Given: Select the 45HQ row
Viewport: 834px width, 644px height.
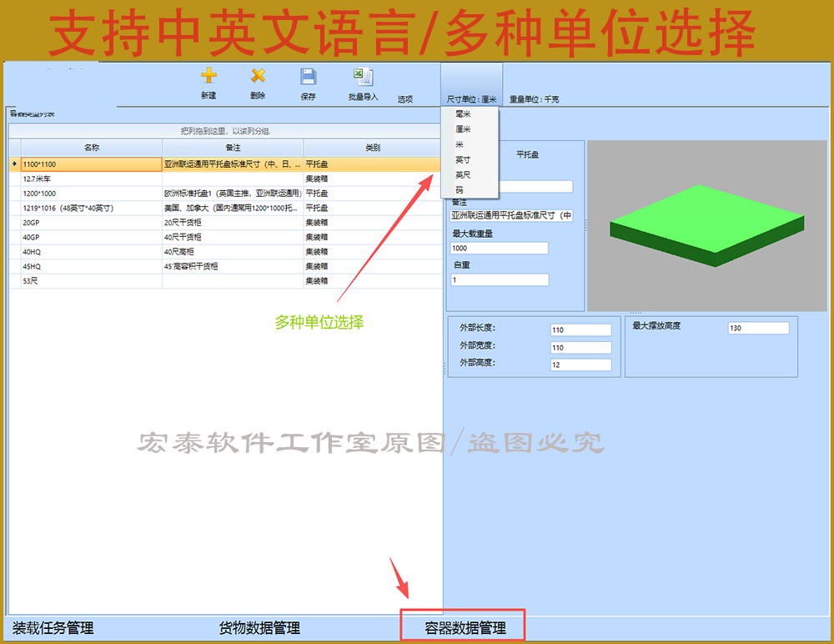Looking at the screenshot, I should [225, 267].
